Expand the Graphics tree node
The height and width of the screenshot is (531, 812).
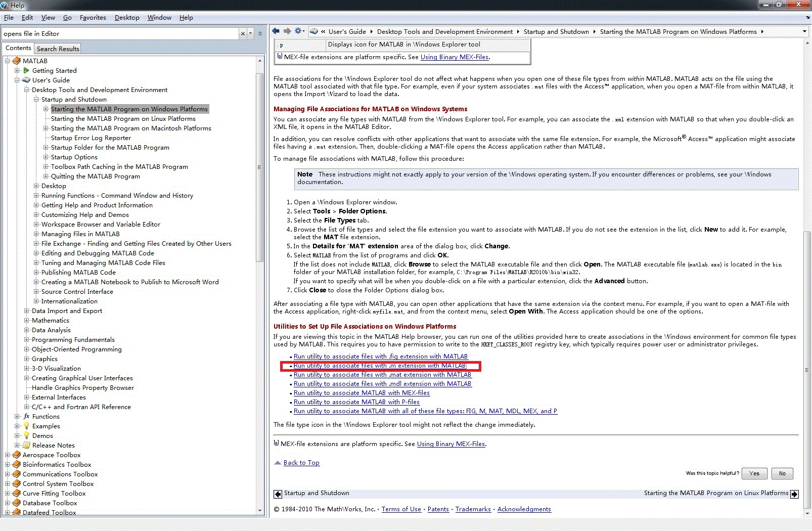[x=26, y=359]
